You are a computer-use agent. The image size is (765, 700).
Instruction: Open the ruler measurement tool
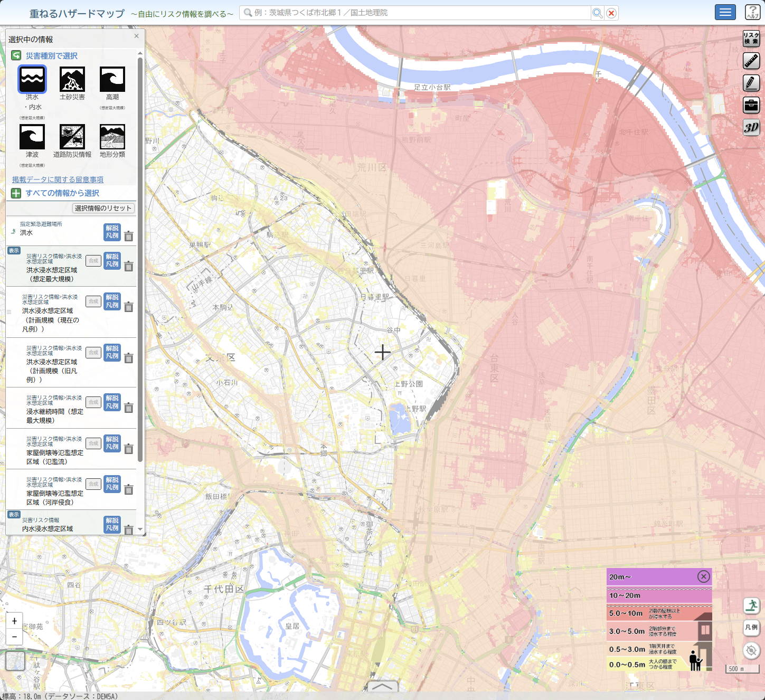pos(751,61)
